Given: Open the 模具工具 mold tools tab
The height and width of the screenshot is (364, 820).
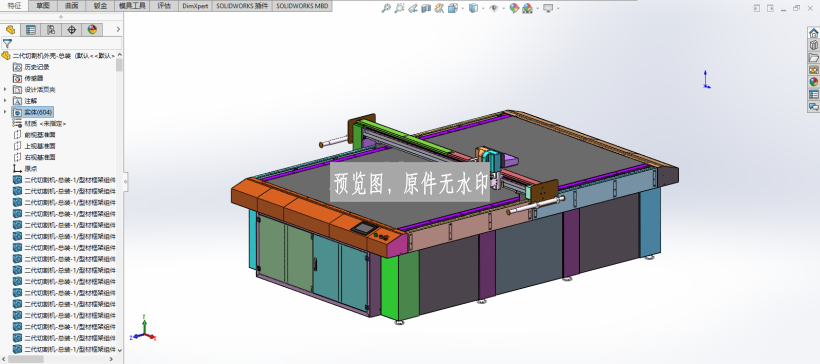Looking at the screenshot, I should pos(132,6).
